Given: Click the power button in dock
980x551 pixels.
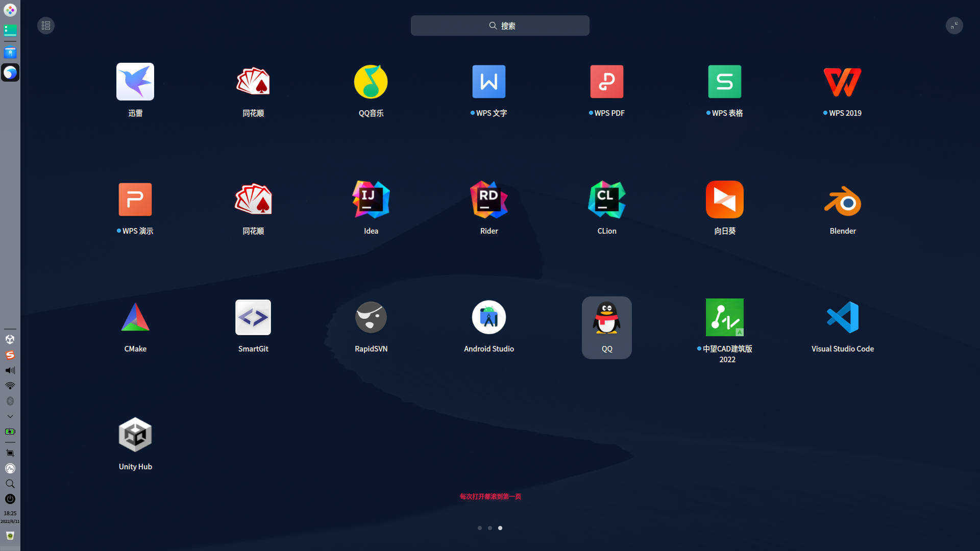Looking at the screenshot, I should point(10,499).
